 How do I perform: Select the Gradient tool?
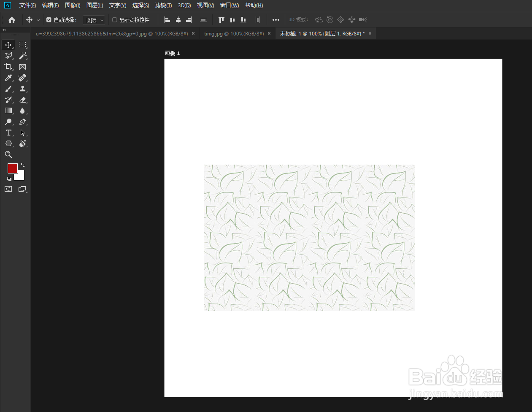click(x=8, y=111)
